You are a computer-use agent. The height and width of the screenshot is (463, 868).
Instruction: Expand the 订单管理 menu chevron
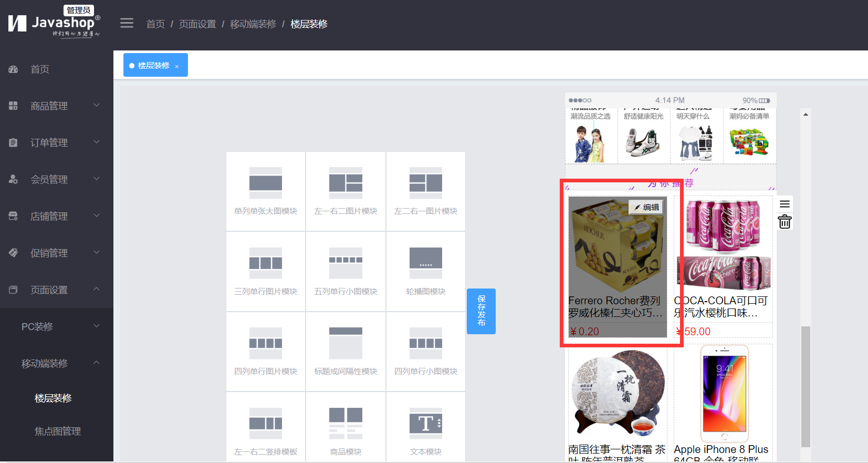click(x=97, y=142)
